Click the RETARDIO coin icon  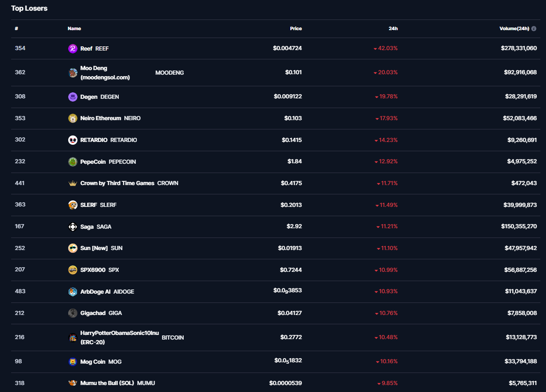(73, 140)
